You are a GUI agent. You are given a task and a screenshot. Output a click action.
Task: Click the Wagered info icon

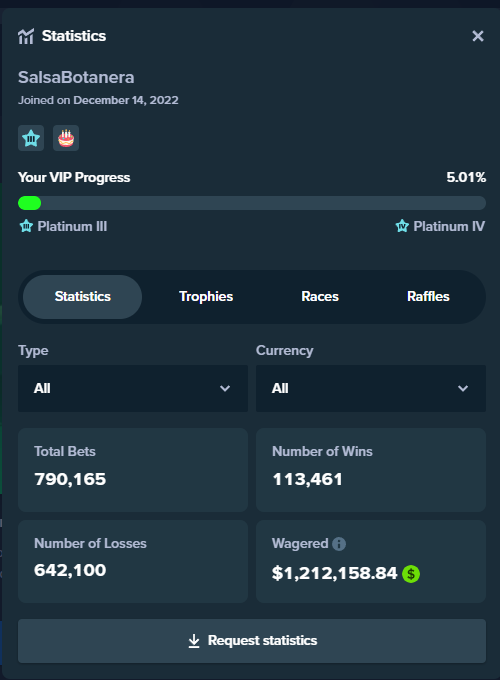339,543
